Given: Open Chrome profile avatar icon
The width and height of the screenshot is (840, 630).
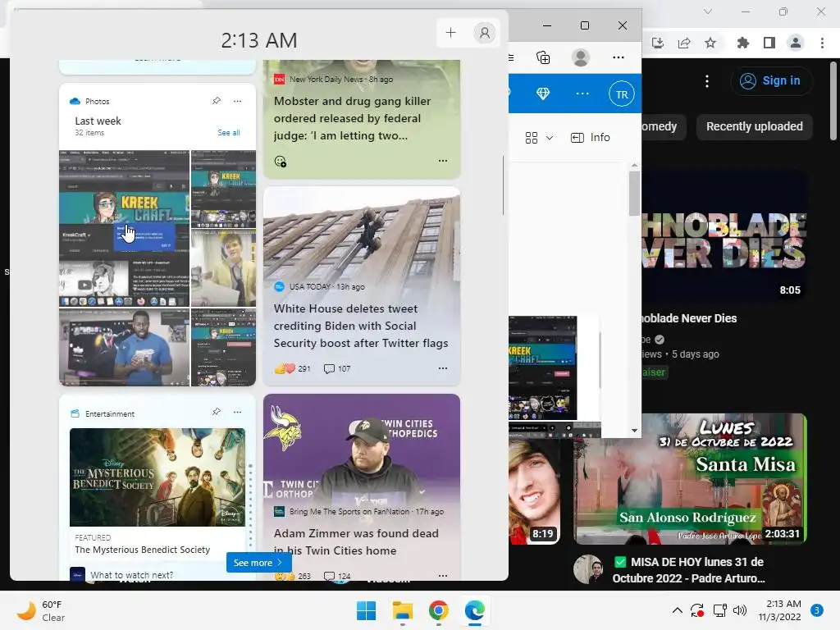Looking at the screenshot, I should (796, 43).
